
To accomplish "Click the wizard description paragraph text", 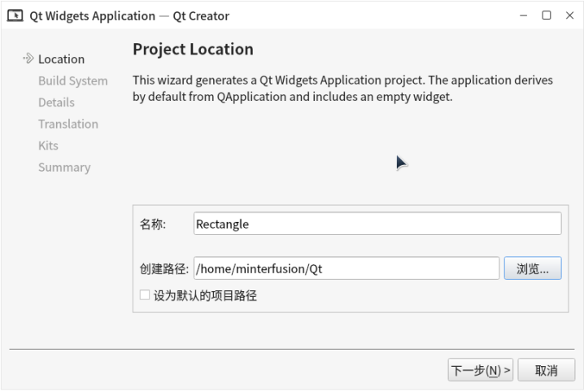I will pyautogui.click(x=342, y=88).
